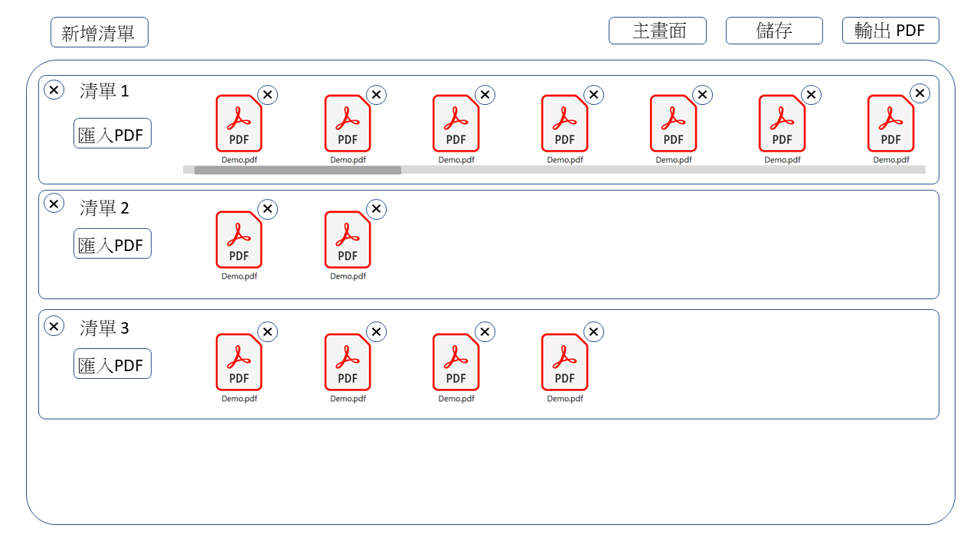Viewport: 980px width, 551px height.
Task: Remove first PDF from 清單 1
Action: [267, 95]
